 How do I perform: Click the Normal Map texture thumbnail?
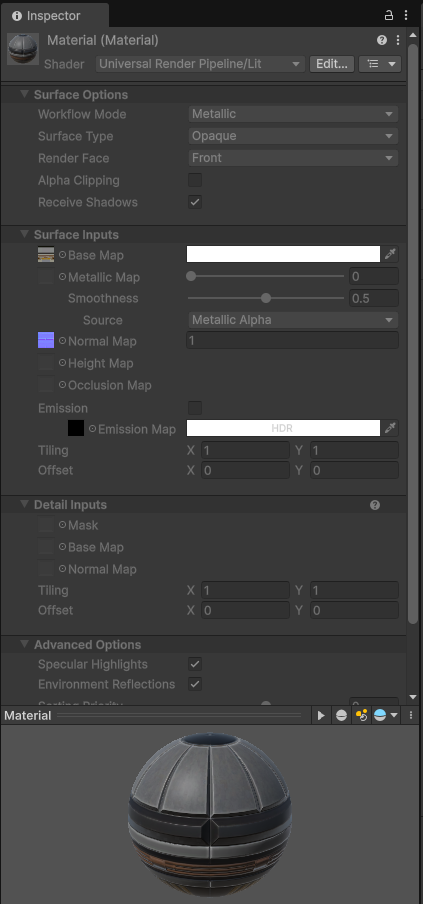click(x=46, y=341)
